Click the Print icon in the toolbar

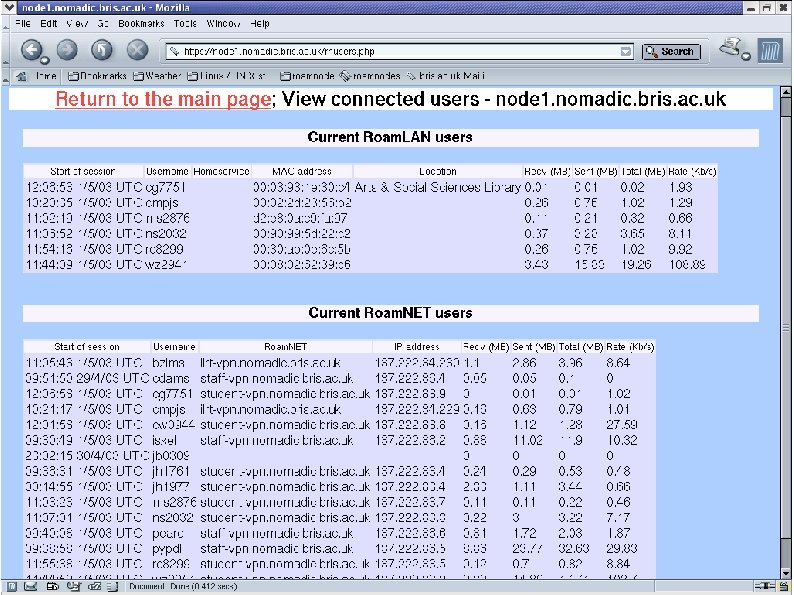(x=730, y=48)
